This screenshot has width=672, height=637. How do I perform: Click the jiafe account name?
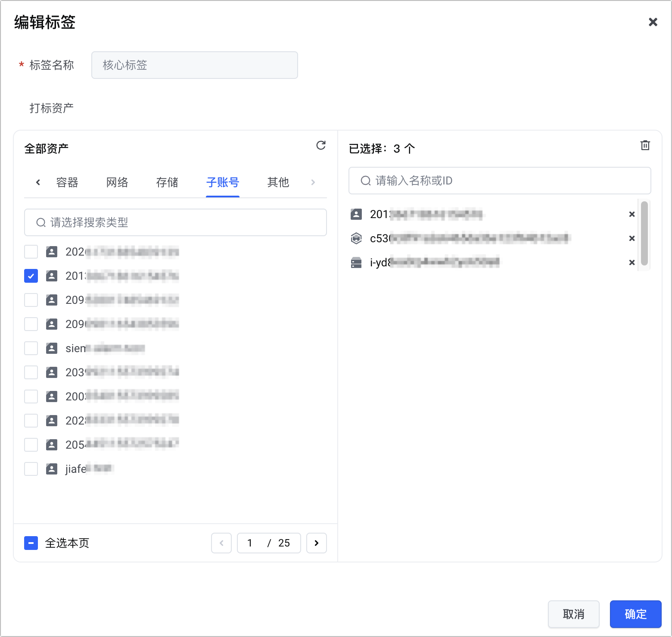pos(89,469)
